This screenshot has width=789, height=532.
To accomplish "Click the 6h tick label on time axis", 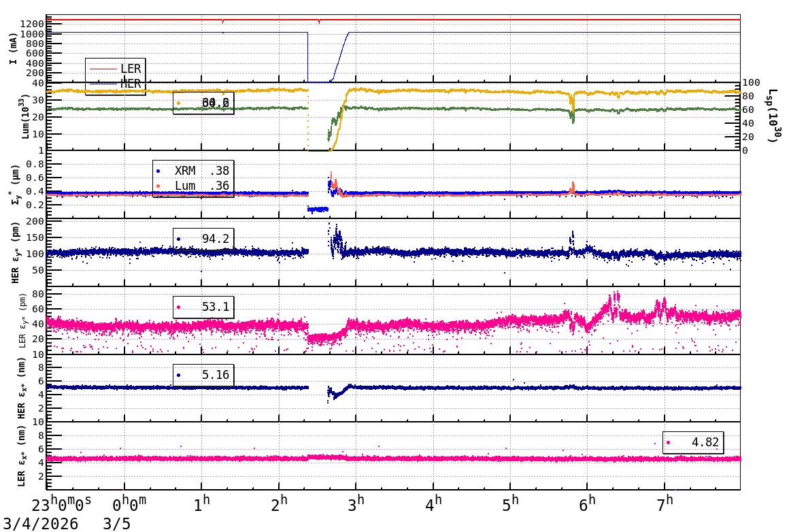I will point(588,505).
